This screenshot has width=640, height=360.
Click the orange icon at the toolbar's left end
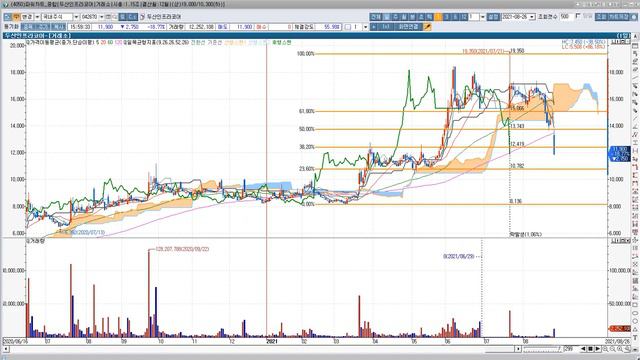click(16, 17)
